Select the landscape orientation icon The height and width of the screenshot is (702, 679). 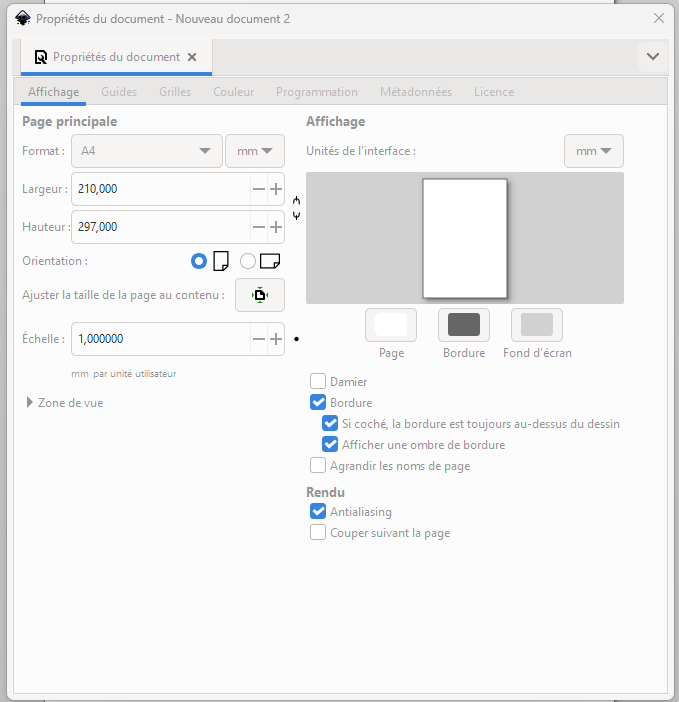[269, 261]
